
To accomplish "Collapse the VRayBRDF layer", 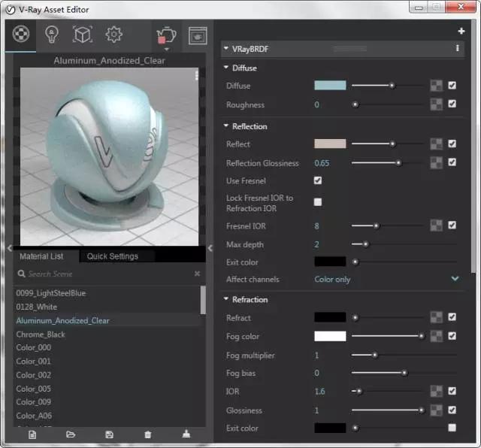I will click(x=226, y=48).
